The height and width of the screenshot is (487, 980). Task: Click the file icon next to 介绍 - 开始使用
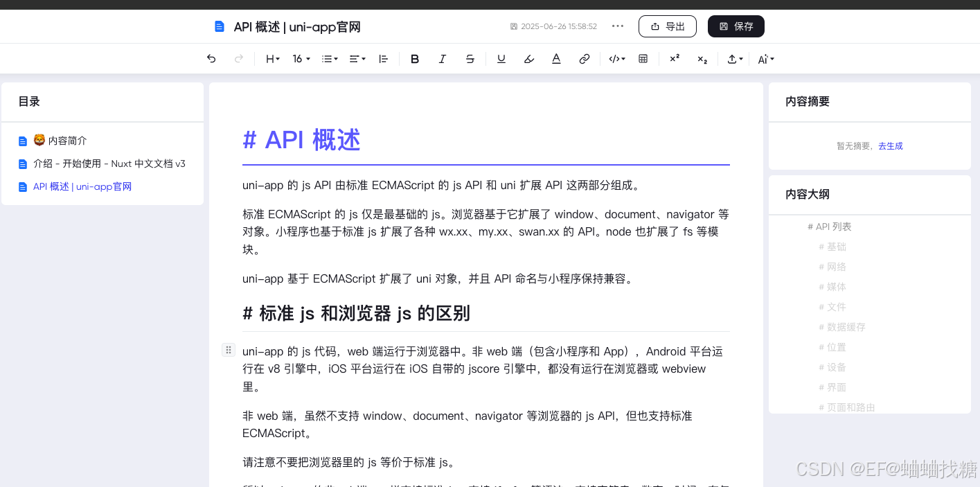(23, 163)
